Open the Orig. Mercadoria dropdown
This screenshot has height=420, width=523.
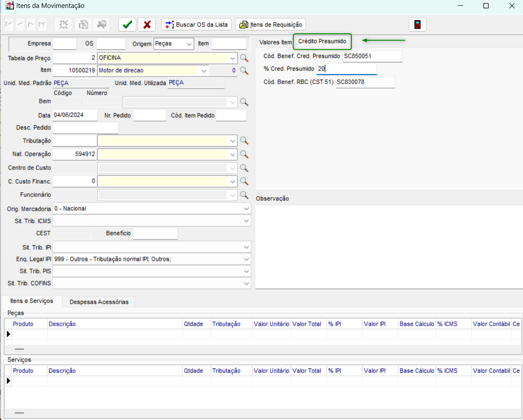pos(246,209)
